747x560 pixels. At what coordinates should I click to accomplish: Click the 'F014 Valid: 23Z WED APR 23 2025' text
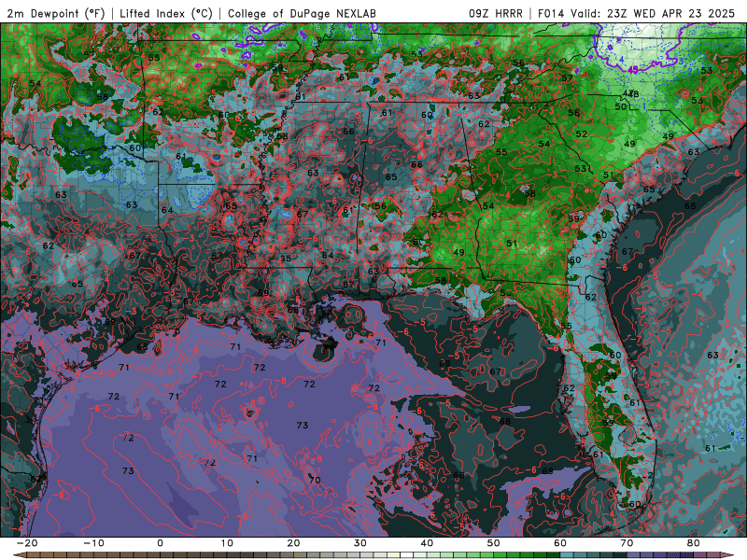pyautogui.click(x=637, y=13)
